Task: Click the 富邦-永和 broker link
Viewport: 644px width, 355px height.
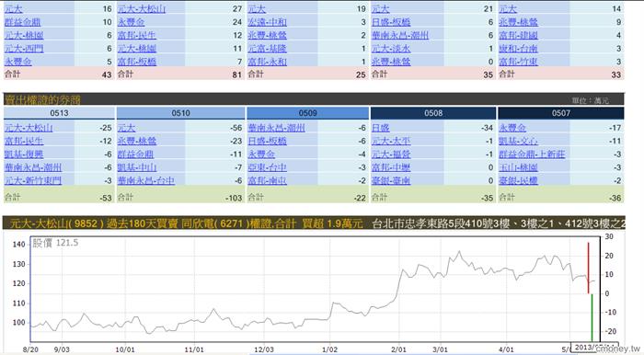Action: 268,62
